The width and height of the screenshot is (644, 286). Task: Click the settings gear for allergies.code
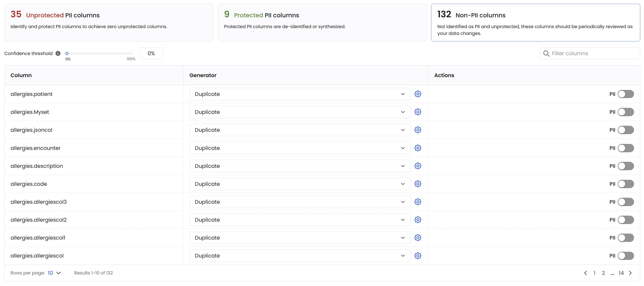coord(418,184)
